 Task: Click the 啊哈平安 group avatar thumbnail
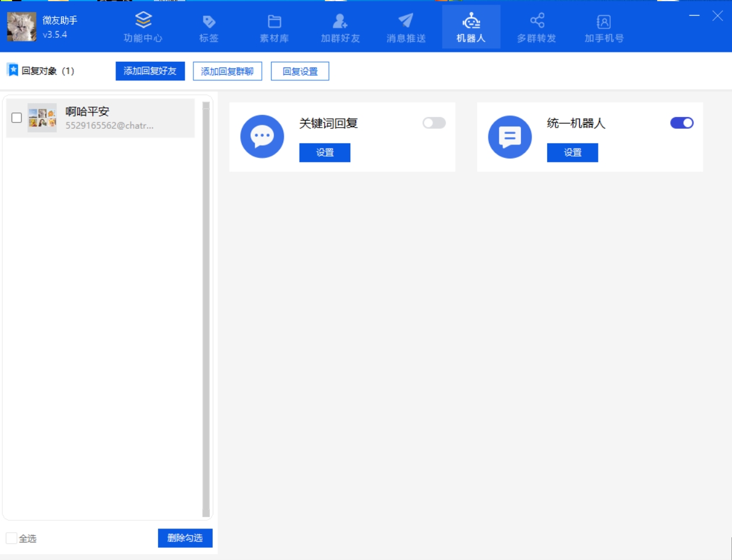coord(42,118)
